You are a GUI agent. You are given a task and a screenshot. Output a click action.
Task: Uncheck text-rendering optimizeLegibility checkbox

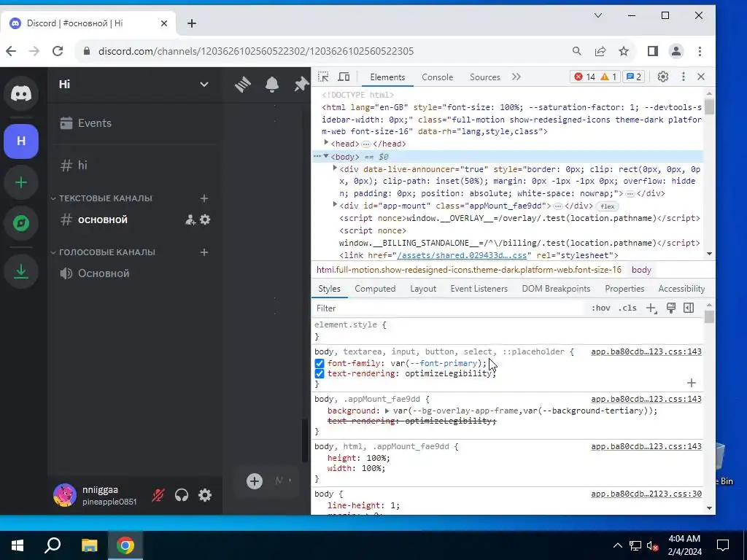320,374
